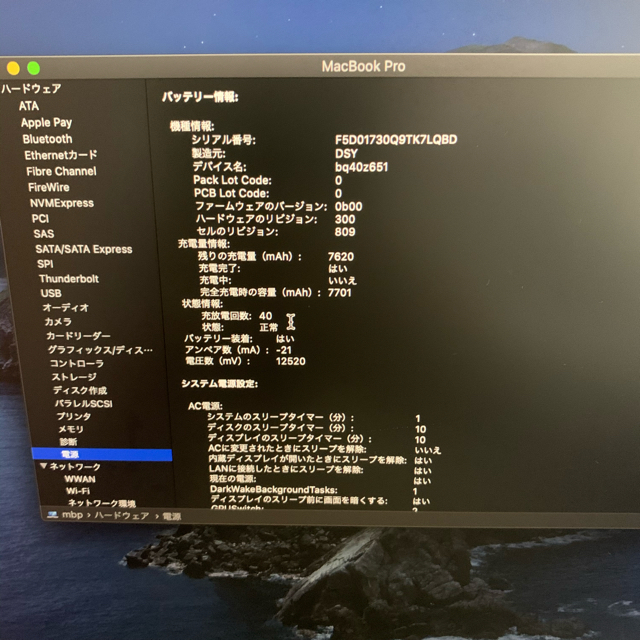The height and width of the screenshot is (640, 640).
Task: Click hardware revision value 300
Action: click(x=345, y=219)
